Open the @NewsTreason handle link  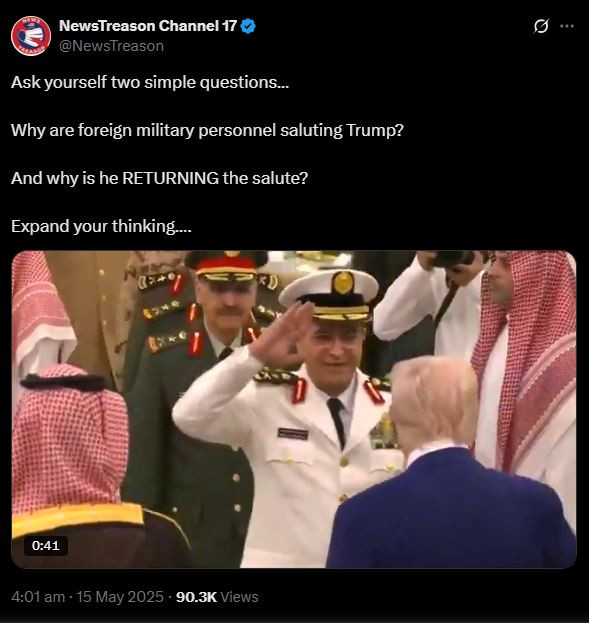(111, 46)
